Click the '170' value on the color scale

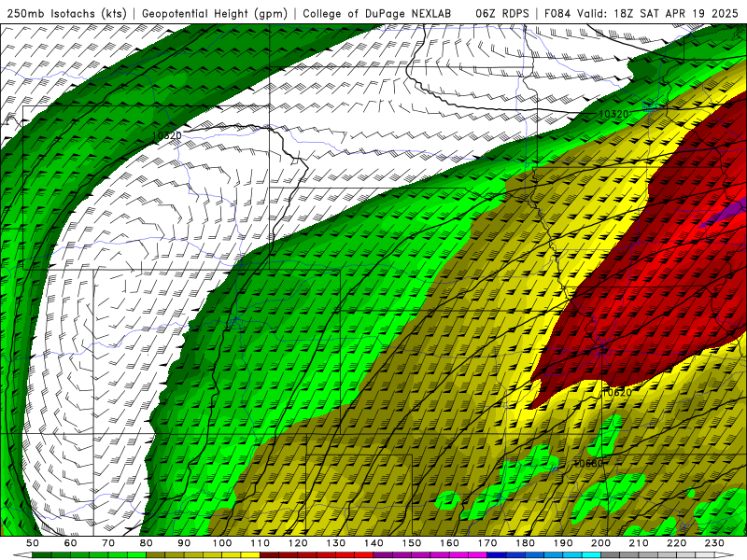[487, 543]
